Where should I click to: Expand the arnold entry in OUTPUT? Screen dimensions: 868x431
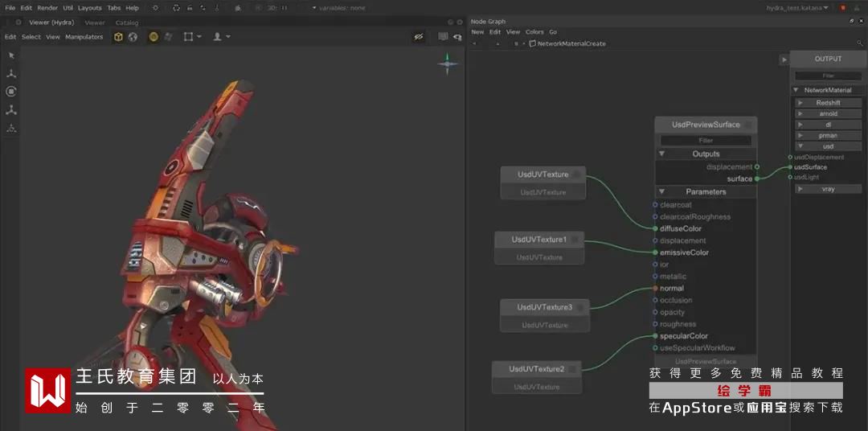tap(800, 113)
